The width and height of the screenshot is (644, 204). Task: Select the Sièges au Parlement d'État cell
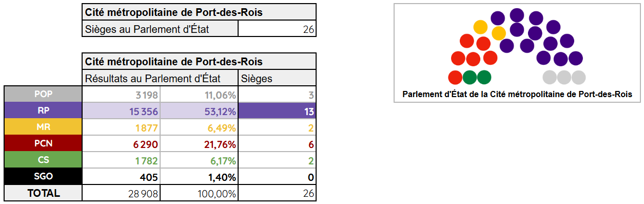160,29
